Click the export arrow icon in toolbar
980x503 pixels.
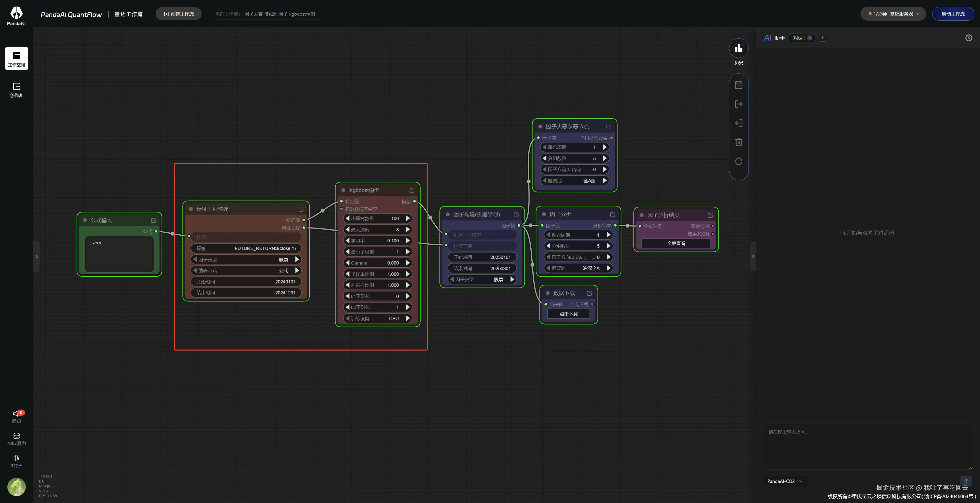[x=738, y=104]
